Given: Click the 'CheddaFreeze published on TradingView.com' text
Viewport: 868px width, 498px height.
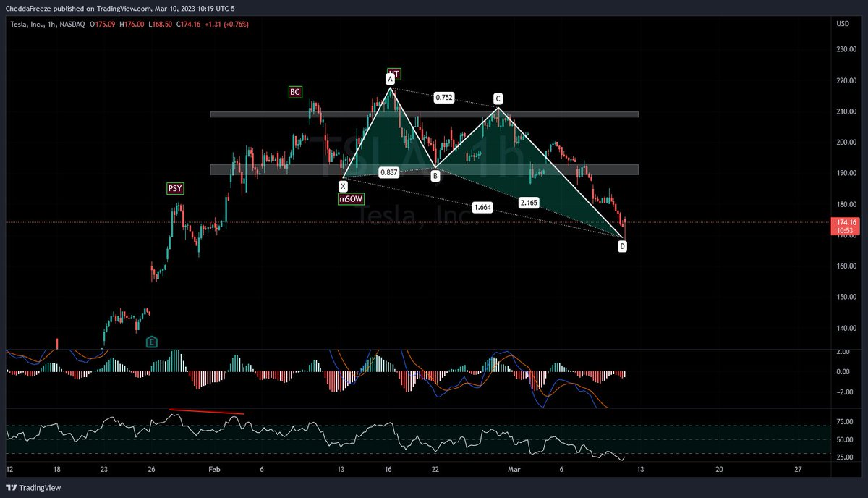Looking at the screenshot, I should (80, 9).
